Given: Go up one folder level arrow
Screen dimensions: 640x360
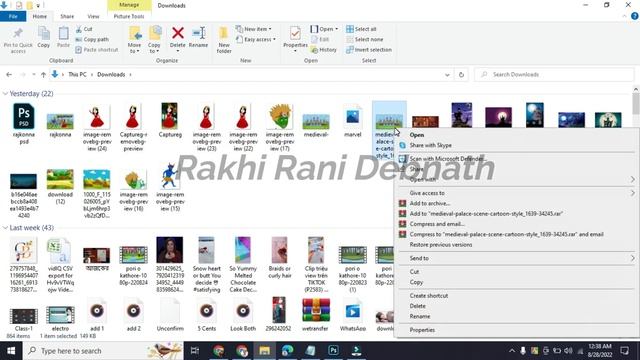Looking at the screenshot, I should tap(43, 74).
